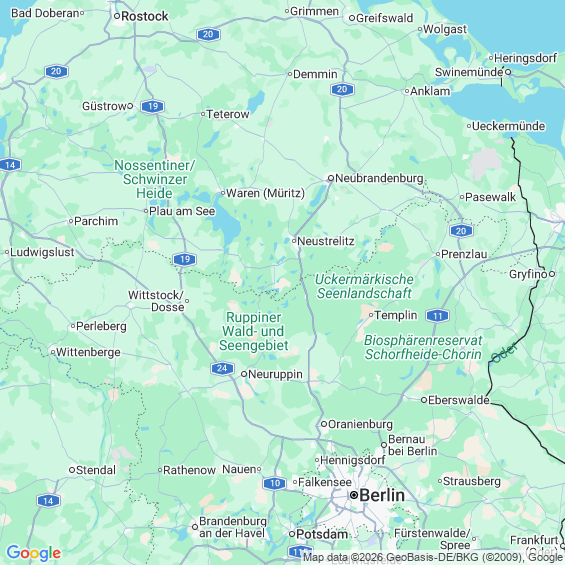Click the Neubrandenburg city marker circle
The width and height of the screenshot is (565, 565).
pos(331,178)
